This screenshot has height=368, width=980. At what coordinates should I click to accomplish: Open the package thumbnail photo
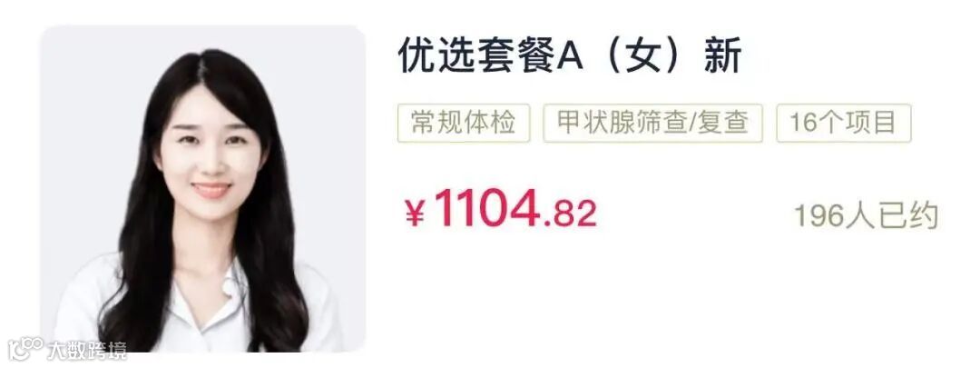203,188
